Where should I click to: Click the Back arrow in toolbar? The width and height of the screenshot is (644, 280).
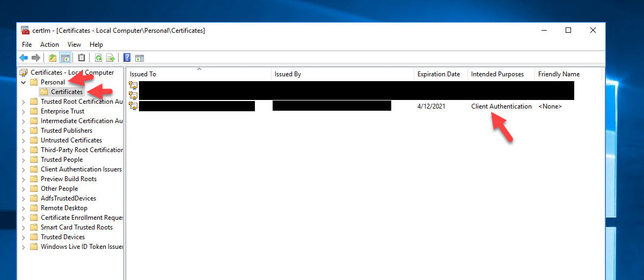click(x=24, y=58)
